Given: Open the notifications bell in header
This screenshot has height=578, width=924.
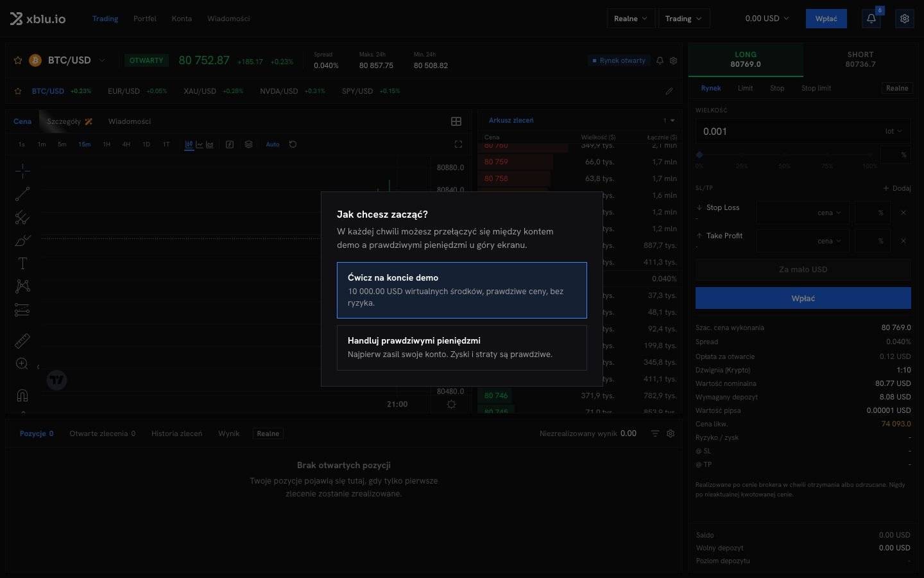Looking at the screenshot, I should tap(871, 19).
